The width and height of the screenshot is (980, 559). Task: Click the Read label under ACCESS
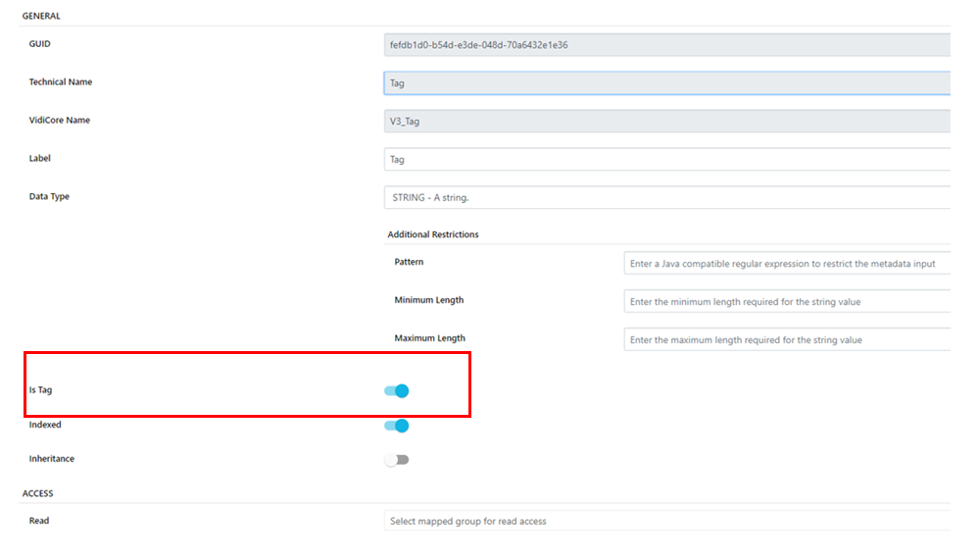click(x=39, y=521)
